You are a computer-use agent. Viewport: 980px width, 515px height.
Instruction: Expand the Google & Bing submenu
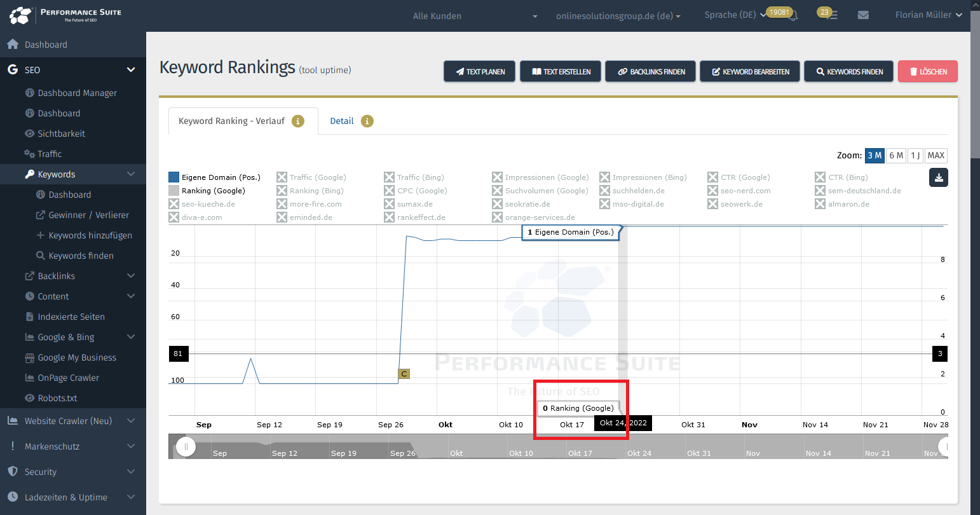(131, 337)
